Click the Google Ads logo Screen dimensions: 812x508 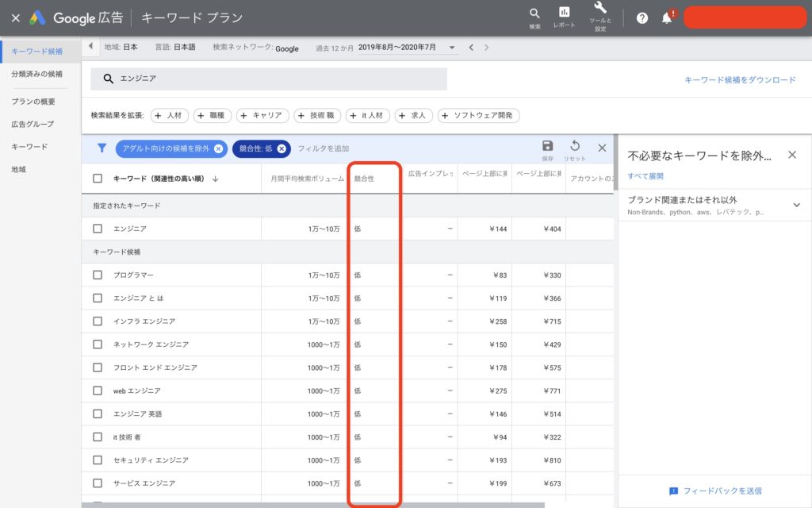coord(37,18)
